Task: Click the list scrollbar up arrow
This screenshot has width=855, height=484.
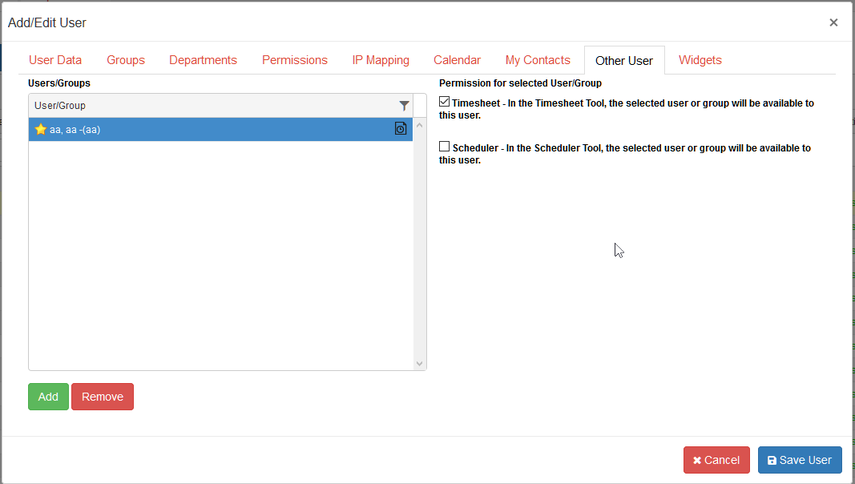Action: 419,125
